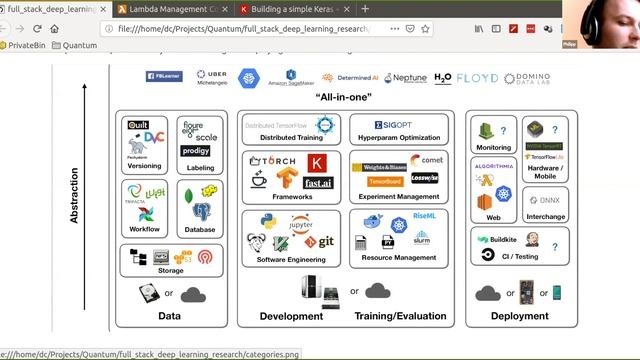Click the ALGORITHMIA logo
This screenshot has height=360, width=640.
[494, 166]
